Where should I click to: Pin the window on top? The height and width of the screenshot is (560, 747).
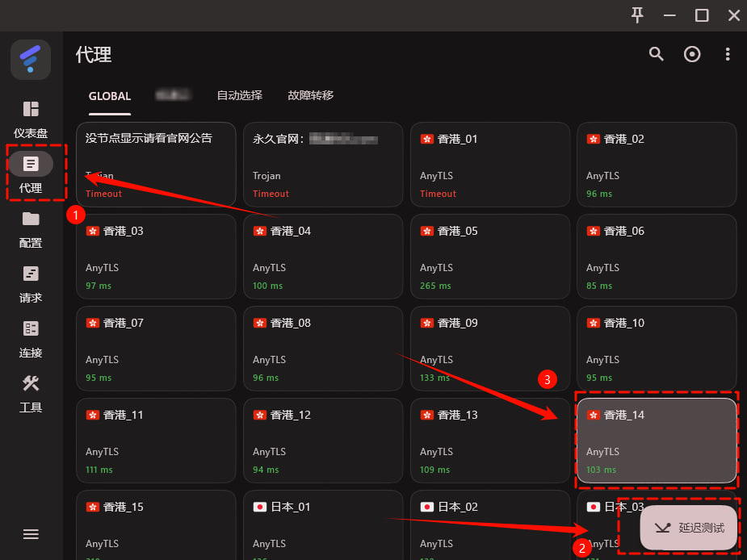[x=637, y=15]
